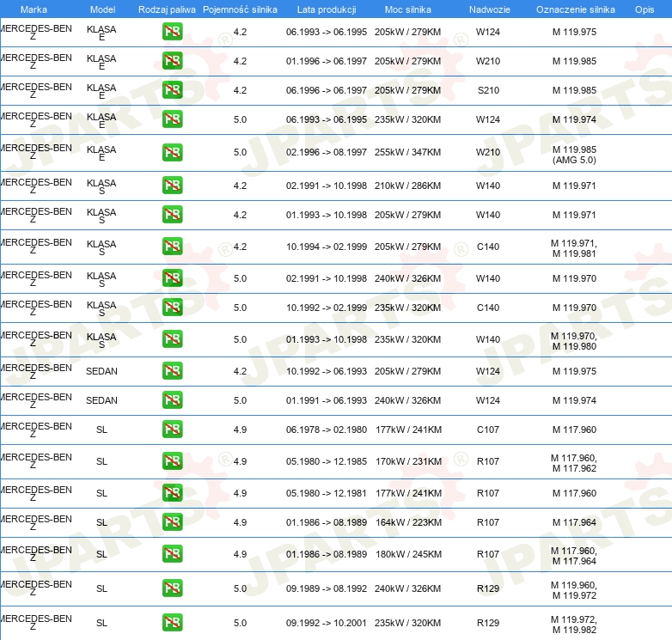Click the fuel icon in the 164kW / 223KM row

172,522
